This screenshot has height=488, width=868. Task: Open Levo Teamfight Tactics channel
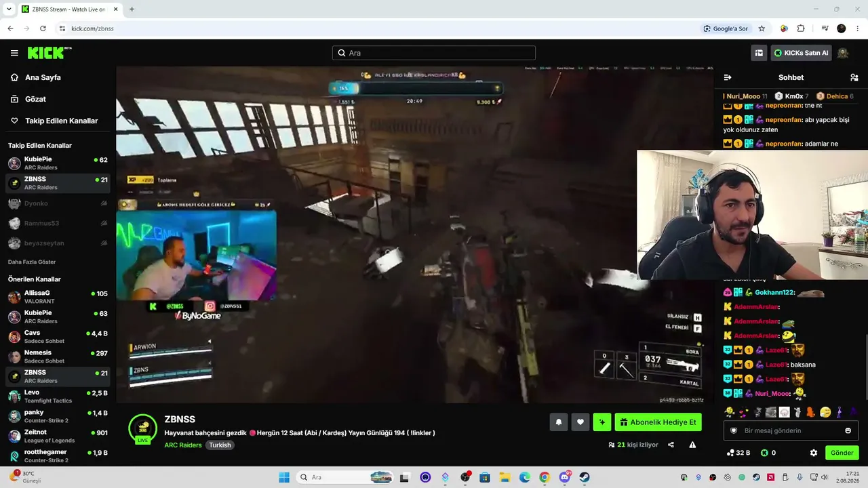(58, 396)
